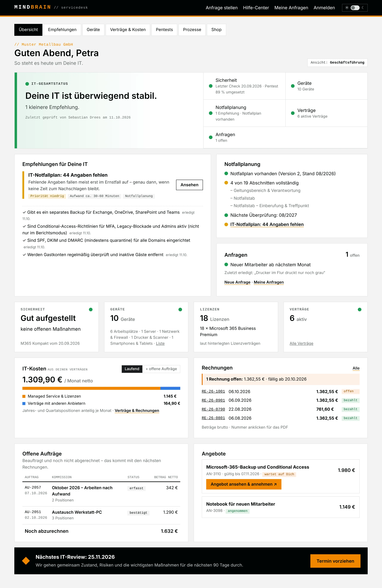Screen dimensions: 382x588
Task: Open invoice RE-26-0901 PDF
Action: click(x=213, y=400)
